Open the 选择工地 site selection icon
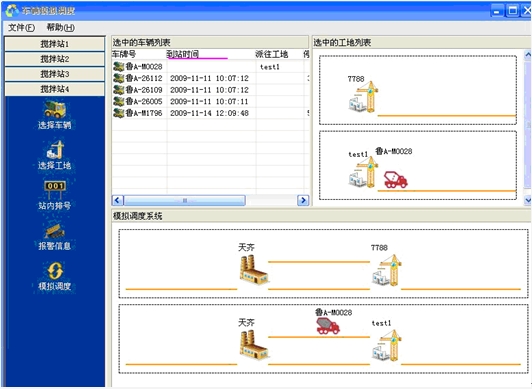Viewport: 532px width, 389px height. click(55, 155)
